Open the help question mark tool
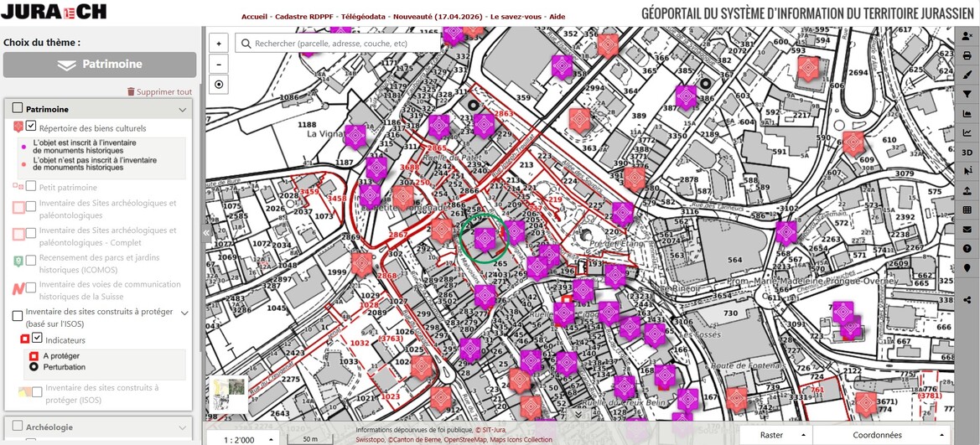Image resolution: width=980 pixels, height=445 pixels. (x=967, y=249)
